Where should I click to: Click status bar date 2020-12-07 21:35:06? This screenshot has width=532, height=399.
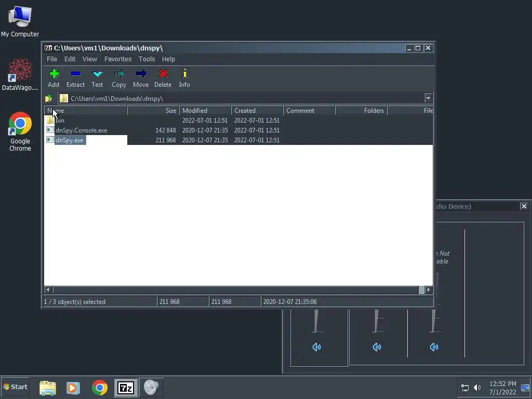click(x=290, y=302)
